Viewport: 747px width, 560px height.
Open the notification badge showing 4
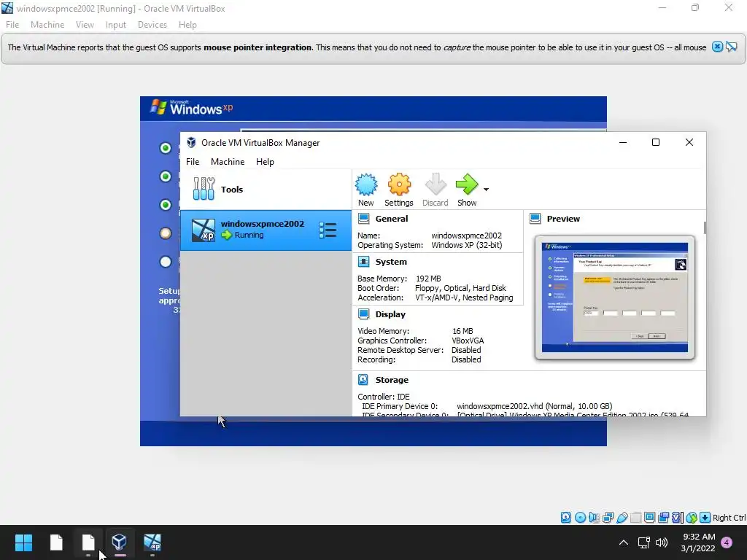pos(727,542)
